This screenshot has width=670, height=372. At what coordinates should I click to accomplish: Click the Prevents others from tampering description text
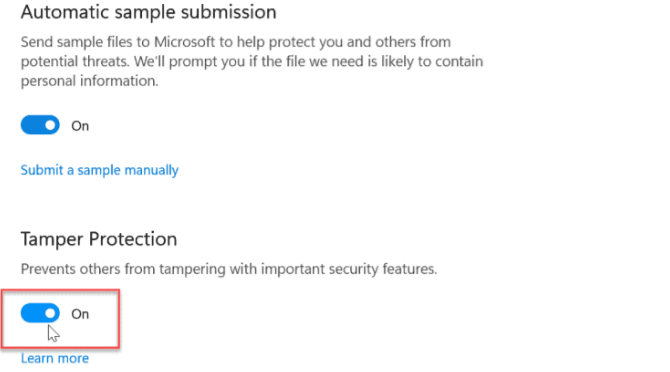(229, 269)
